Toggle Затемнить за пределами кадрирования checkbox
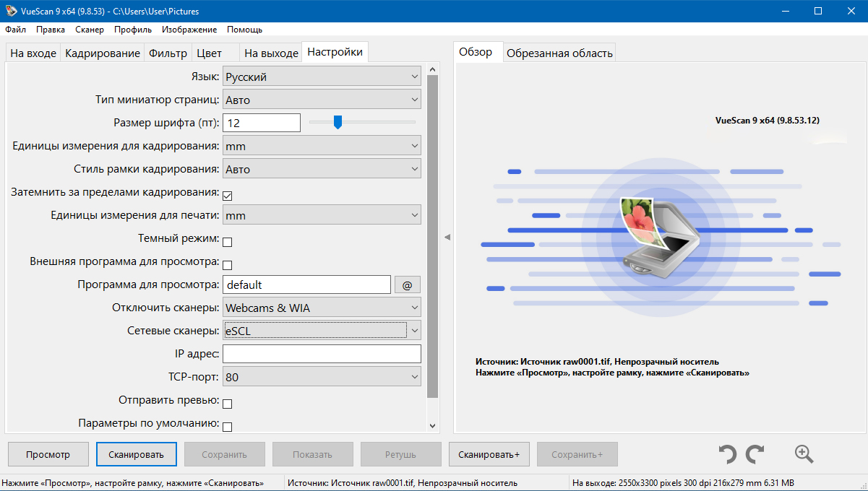 click(x=227, y=195)
